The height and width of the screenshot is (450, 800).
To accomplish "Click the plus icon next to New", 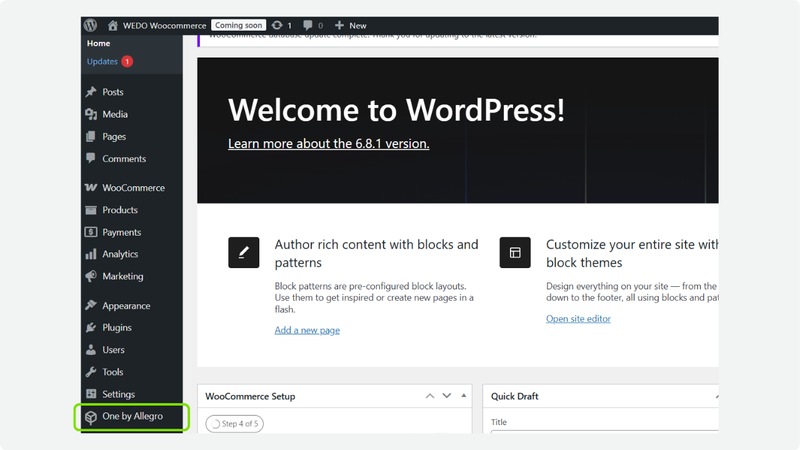I will [339, 25].
